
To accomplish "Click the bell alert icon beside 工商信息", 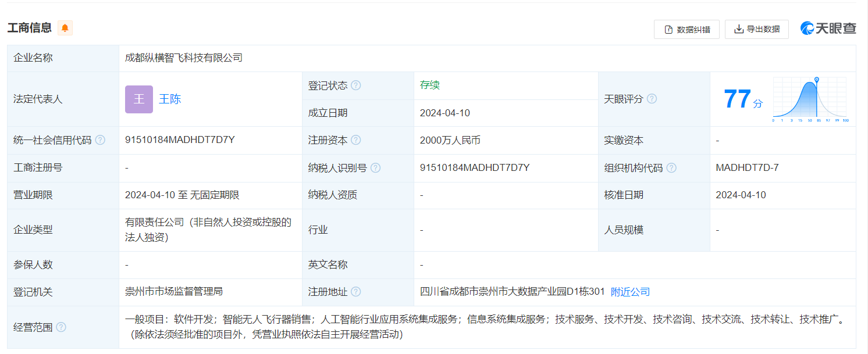I will coord(65,28).
